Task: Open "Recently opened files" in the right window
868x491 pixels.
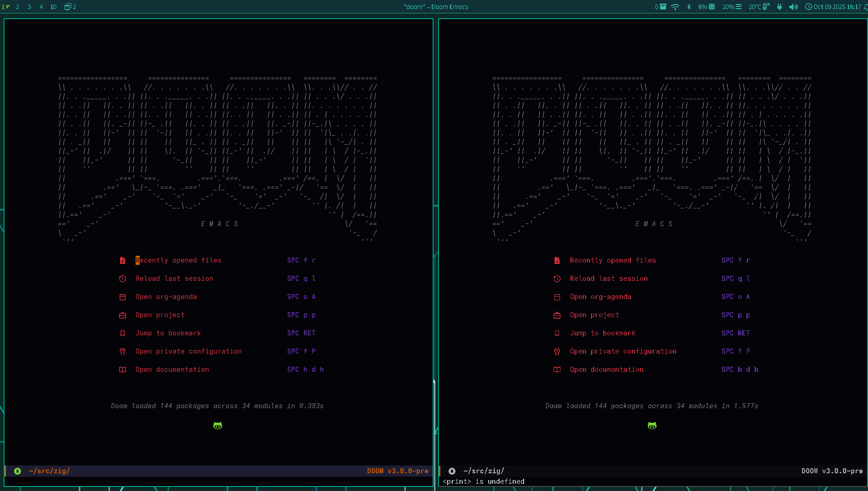Action: 612,260
